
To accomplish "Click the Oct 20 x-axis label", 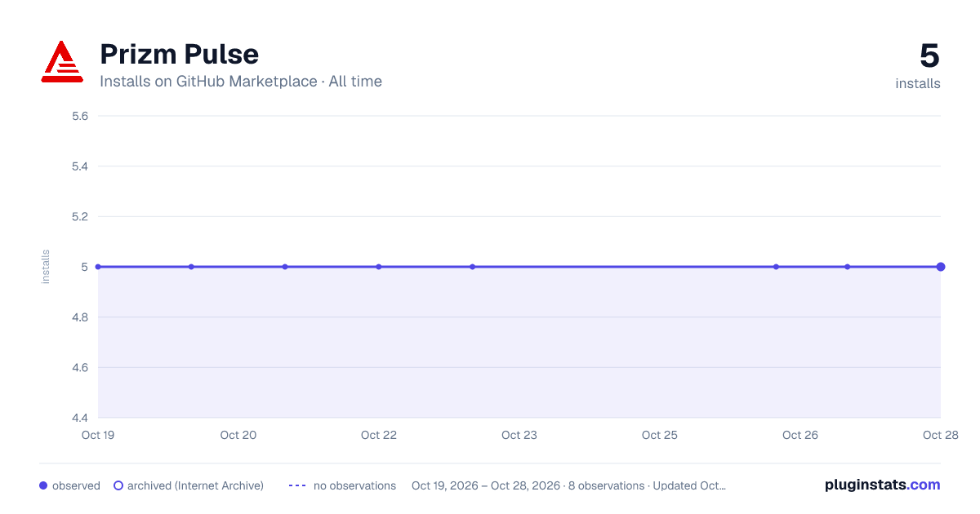I will pyautogui.click(x=238, y=435).
